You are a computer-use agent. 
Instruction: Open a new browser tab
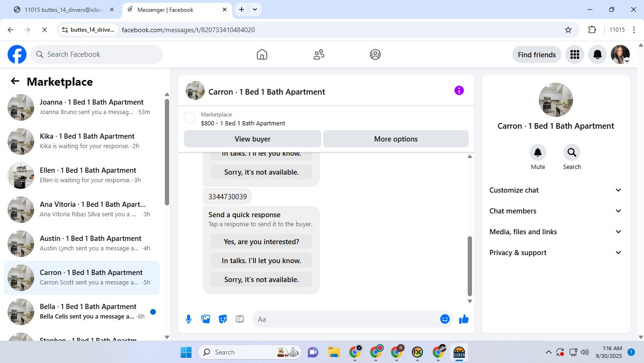pyautogui.click(x=242, y=9)
